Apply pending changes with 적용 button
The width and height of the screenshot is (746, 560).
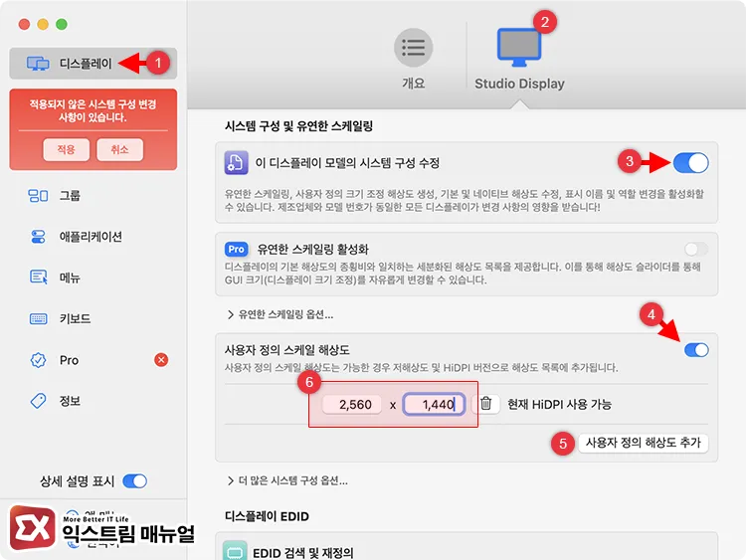pyautogui.click(x=66, y=150)
